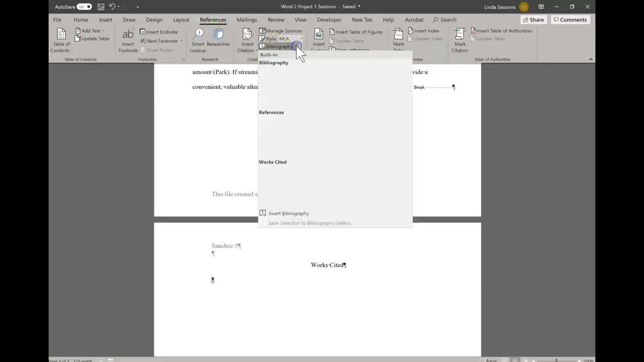Click the Insert Citation button
This screenshot has width=644, height=362.
(247, 41)
